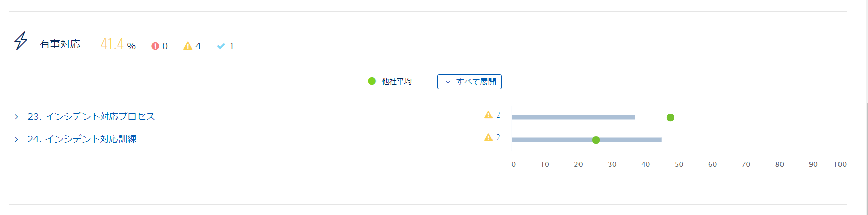Image resolution: width=868 pixels, height=215 pixels.
Task: Click the warning icon on row 24
Action: point(488,137)
